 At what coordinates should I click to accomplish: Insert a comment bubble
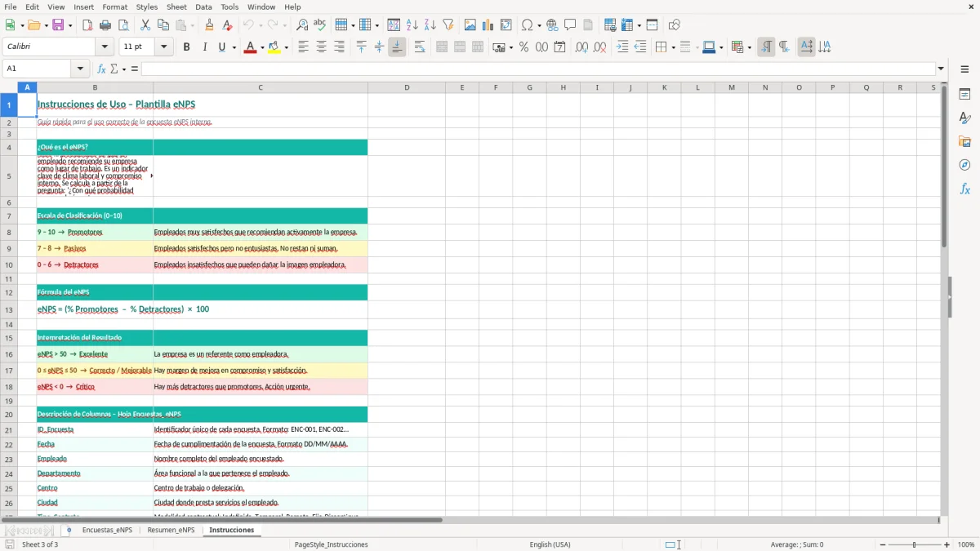[x=570, y=25]
